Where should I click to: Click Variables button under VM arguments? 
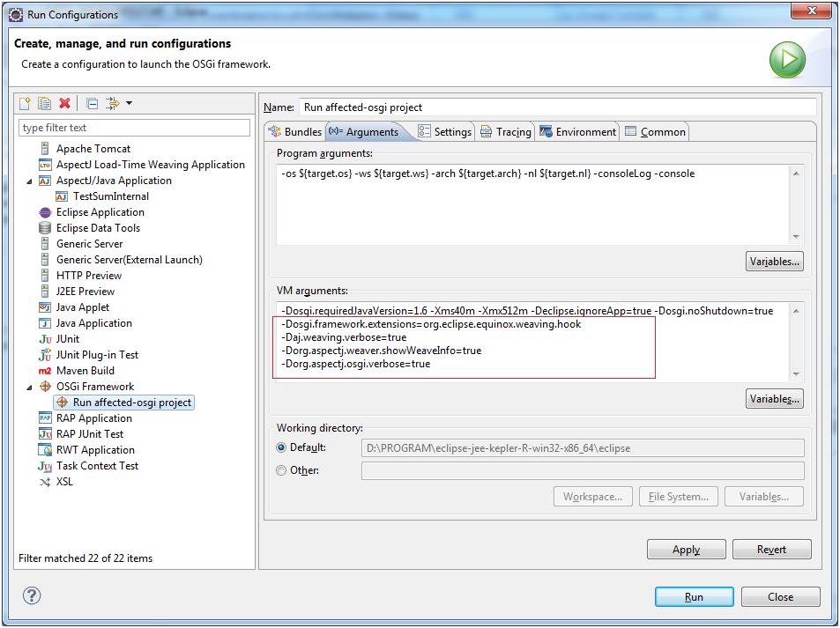[x=774, y=398]
